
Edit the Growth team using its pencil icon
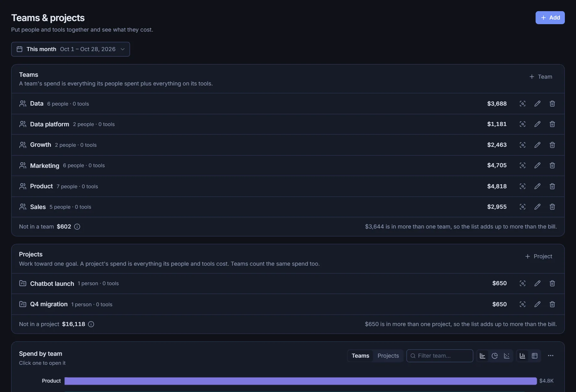point(537,145)
